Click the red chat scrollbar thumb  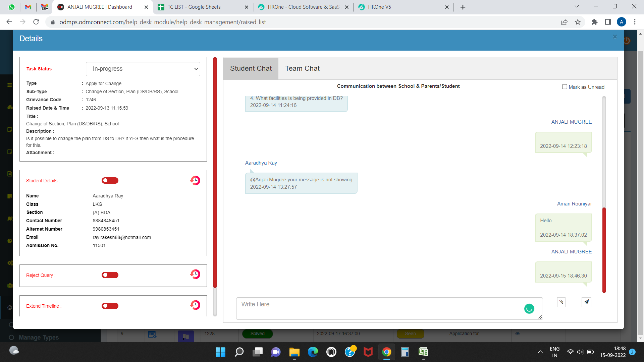[x=604, y=250]
